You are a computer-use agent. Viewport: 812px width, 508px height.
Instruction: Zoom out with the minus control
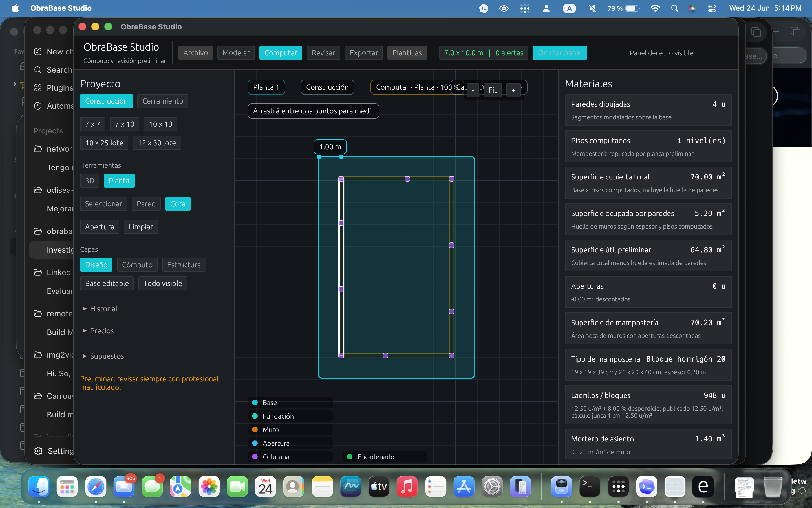click(473, 90)
